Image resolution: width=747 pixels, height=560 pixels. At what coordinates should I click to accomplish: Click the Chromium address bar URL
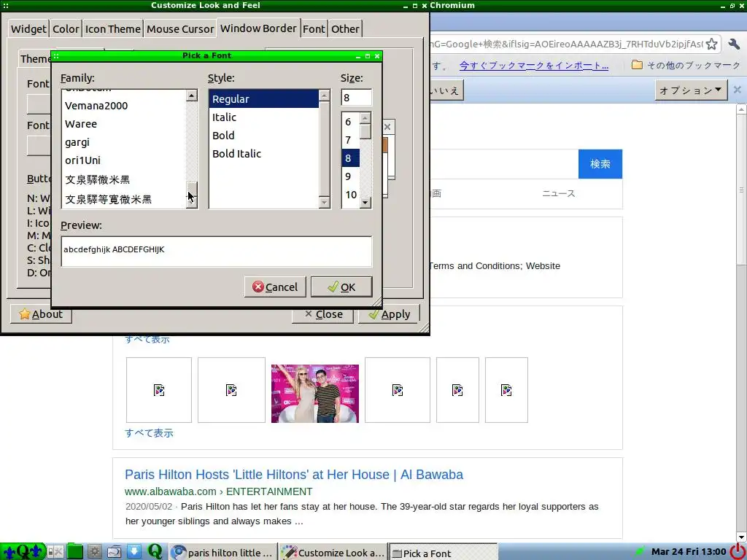coord(566,44)
